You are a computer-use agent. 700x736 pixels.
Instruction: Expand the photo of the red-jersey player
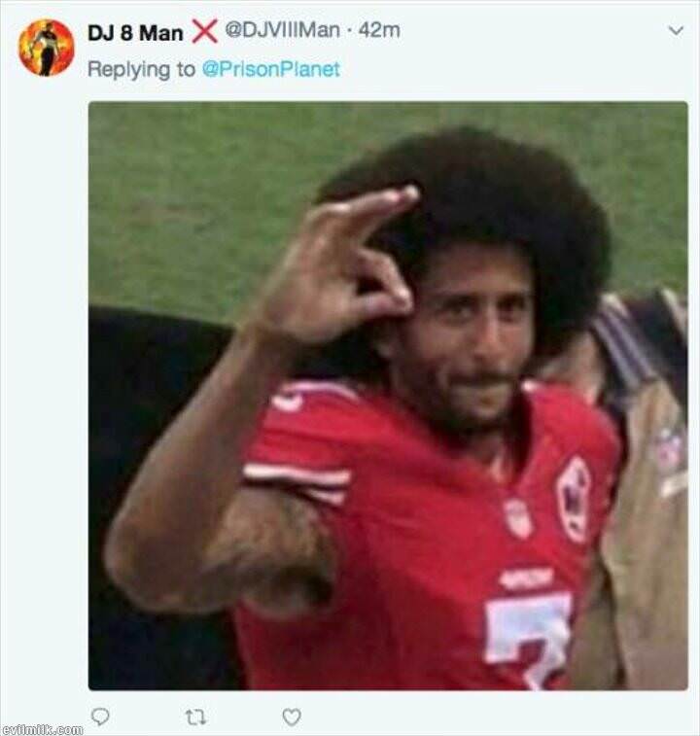click(388, 396)
